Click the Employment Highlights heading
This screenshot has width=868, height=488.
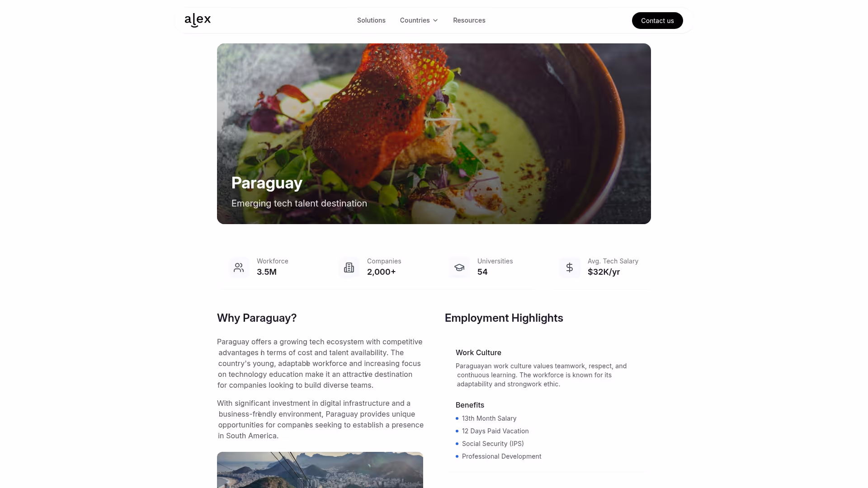tap(504, 318)
